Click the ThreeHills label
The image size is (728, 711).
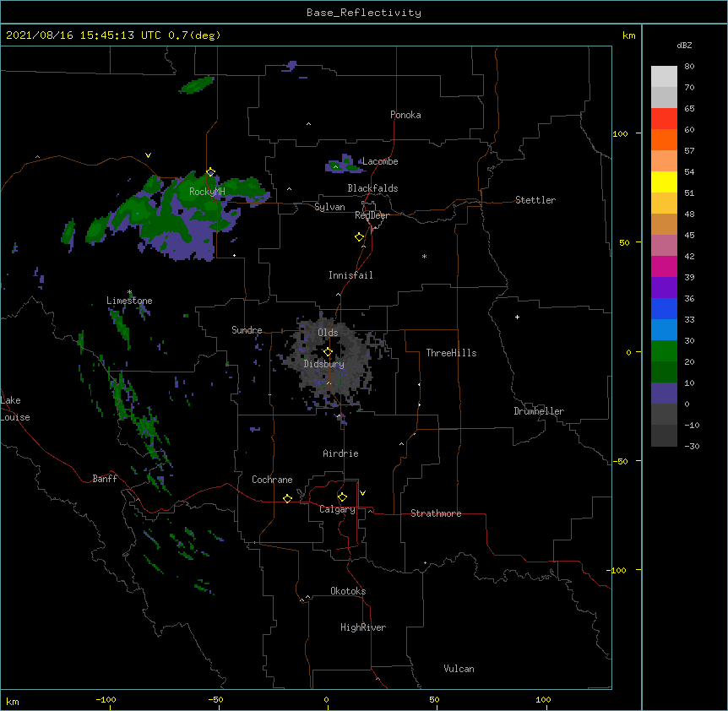(451, 353)
